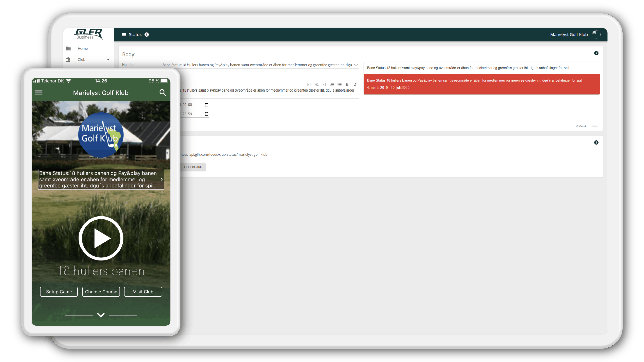The image size is (644, 362).
Task: Collapse the Club sidebar section
Action: (108, 60)
